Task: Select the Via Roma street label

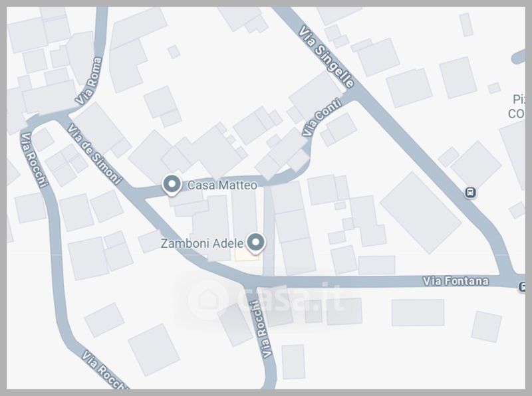Action: click(89, 81)
